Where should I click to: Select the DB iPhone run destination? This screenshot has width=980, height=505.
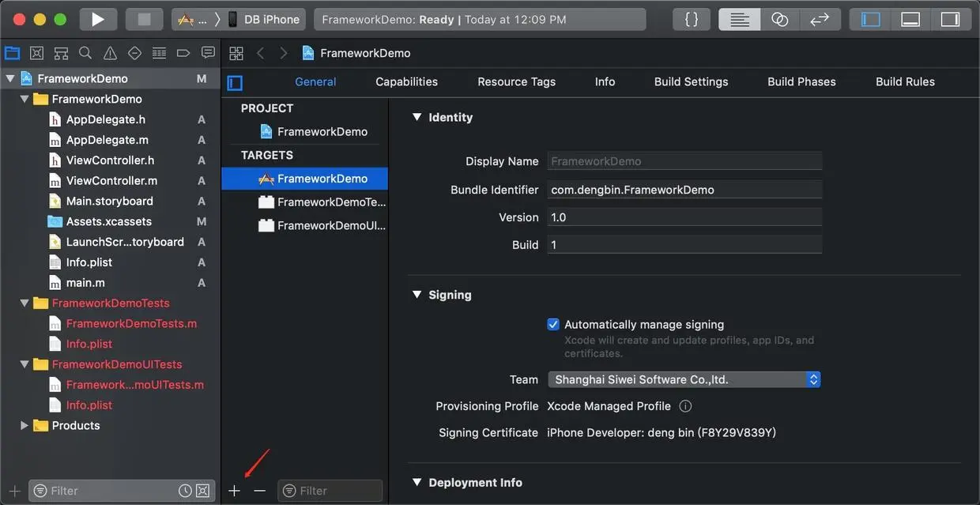pyautogui.click(x=263, y=20)
